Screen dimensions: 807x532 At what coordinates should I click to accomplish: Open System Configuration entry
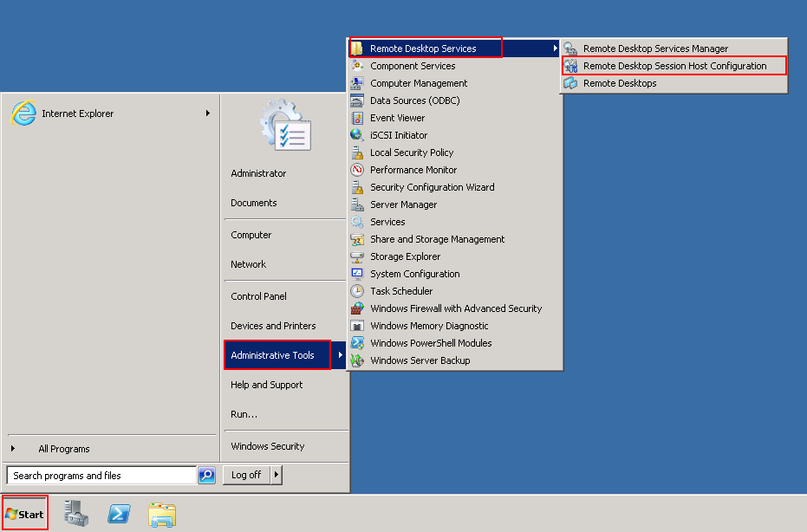point(454,274)
